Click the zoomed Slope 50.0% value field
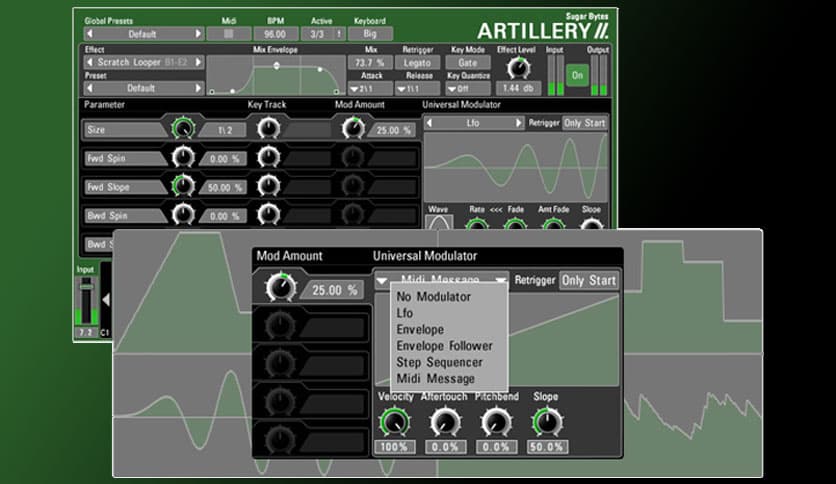Screen dimensions: 836x484 (548, 447)
